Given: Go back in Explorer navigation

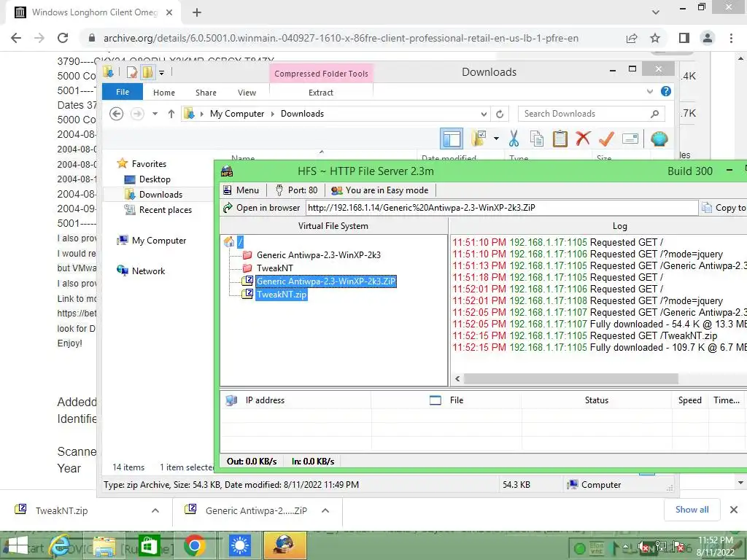Looking at the screenshot, I should (x=116, y=114).
